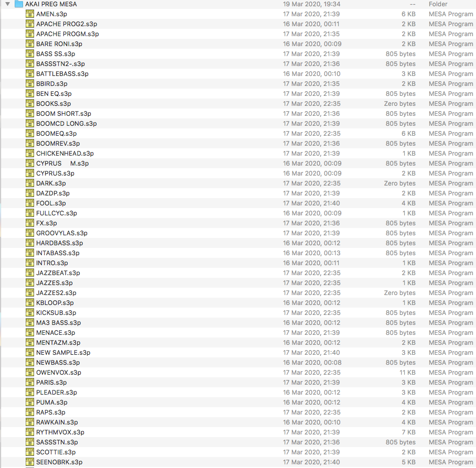The image size is (476, 468).
Task: Click MESA Program kind of AMEN.s3p
Action: click(451, 14)
